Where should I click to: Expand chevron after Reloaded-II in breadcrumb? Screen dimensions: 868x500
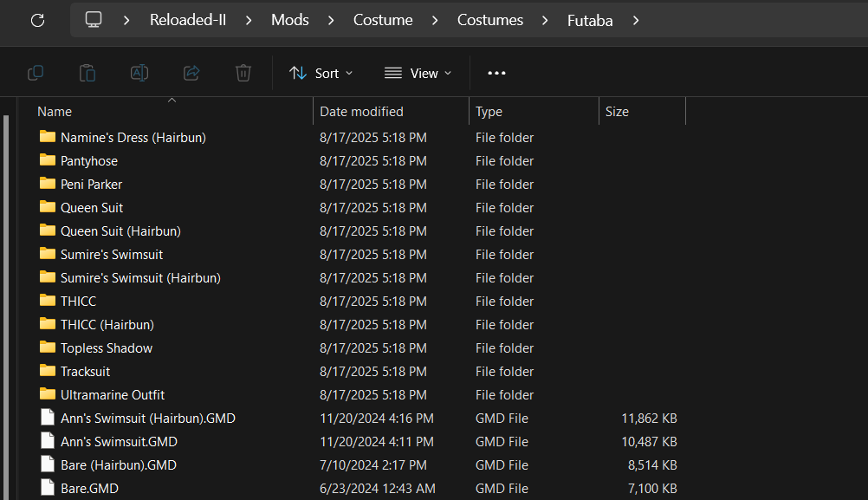(249, 21)
